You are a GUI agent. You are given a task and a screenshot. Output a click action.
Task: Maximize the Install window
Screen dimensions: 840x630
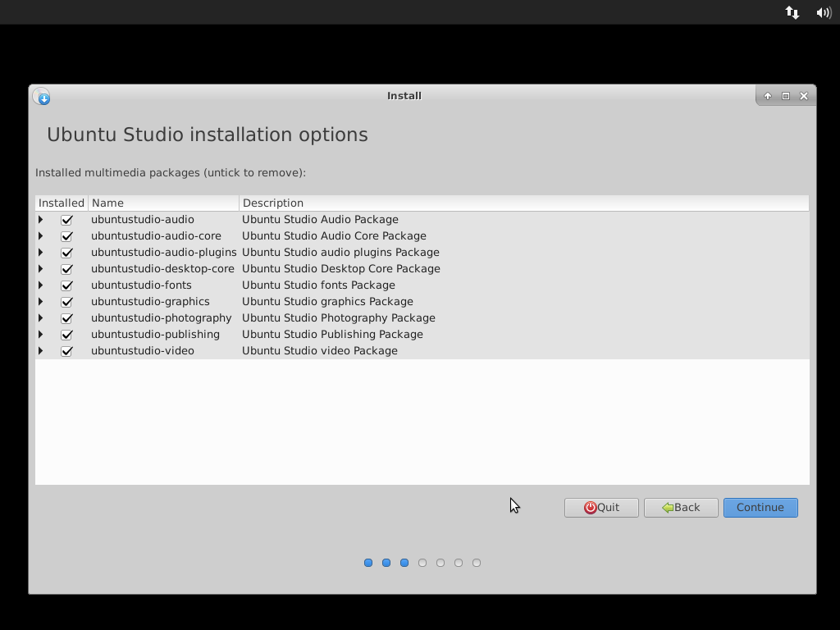(x=786, y=96)
